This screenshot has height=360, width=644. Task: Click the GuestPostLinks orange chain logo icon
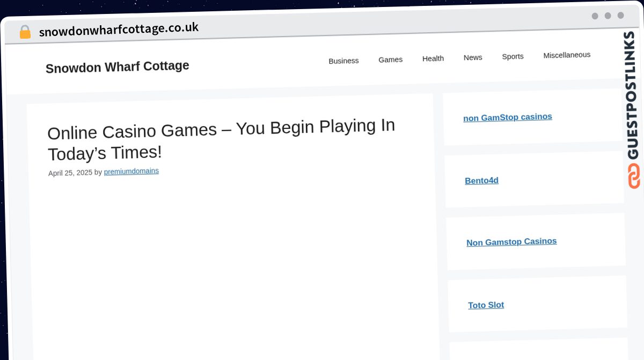[634, 176]
